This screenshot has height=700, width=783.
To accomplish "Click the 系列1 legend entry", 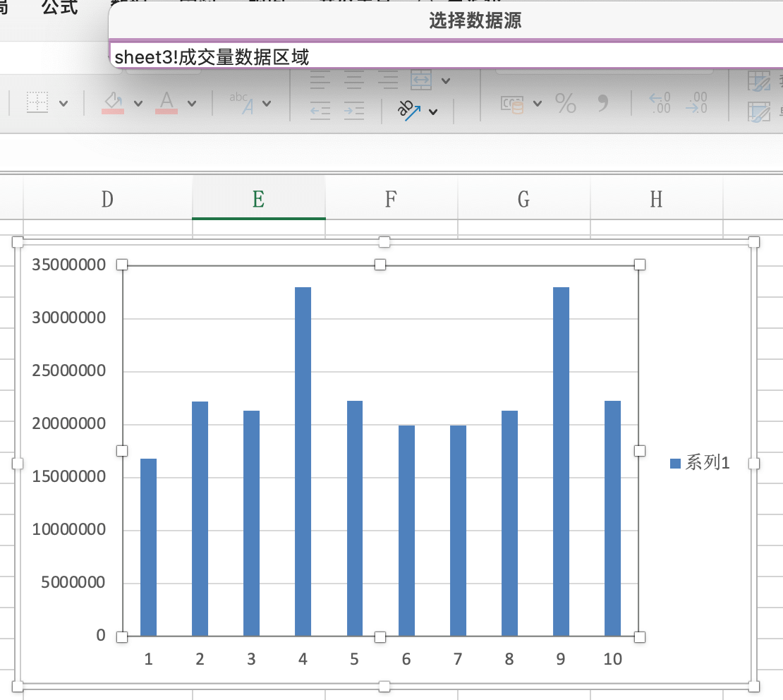I will [700, 463].
